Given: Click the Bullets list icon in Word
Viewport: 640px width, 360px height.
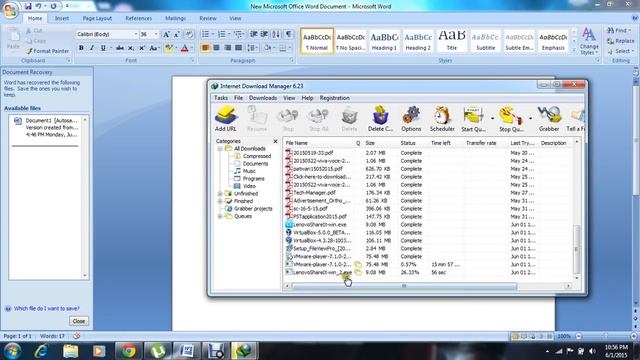Looking at the screenshot, I should (x=205, y=34).
